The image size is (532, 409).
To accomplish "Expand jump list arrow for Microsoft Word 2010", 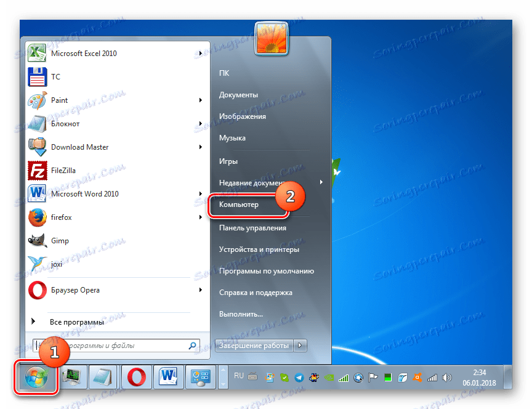I will click(x=201, y=194).
